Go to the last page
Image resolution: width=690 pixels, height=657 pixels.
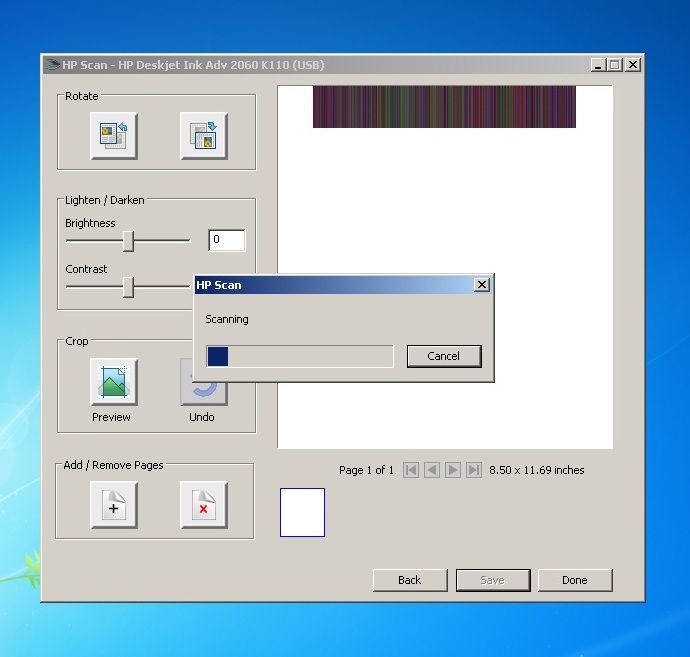[x=473, y=470]
